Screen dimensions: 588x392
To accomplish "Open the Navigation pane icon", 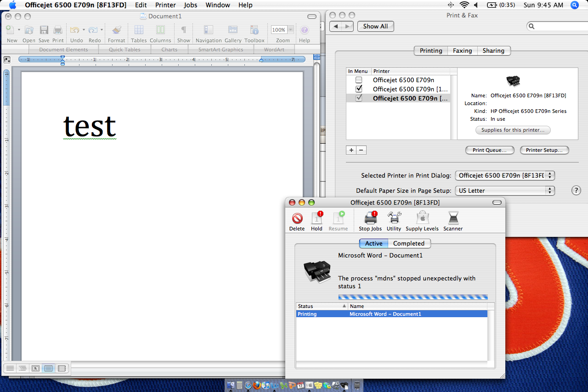I will (209, 30).
